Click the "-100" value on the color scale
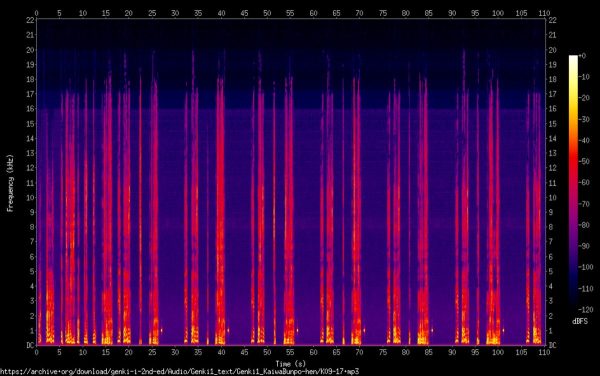Image resolution: width=600 pixels, height=376 pixels. (586, 267)
